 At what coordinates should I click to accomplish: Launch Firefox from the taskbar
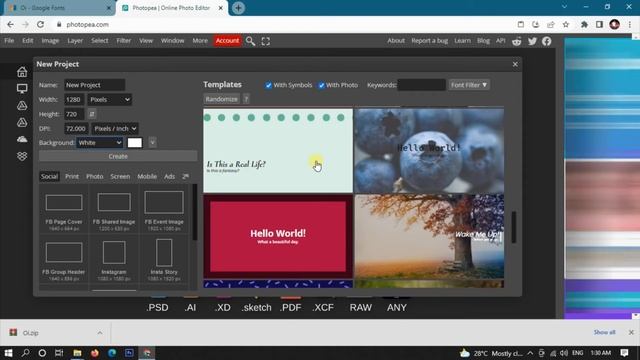(x=95, y=353)
